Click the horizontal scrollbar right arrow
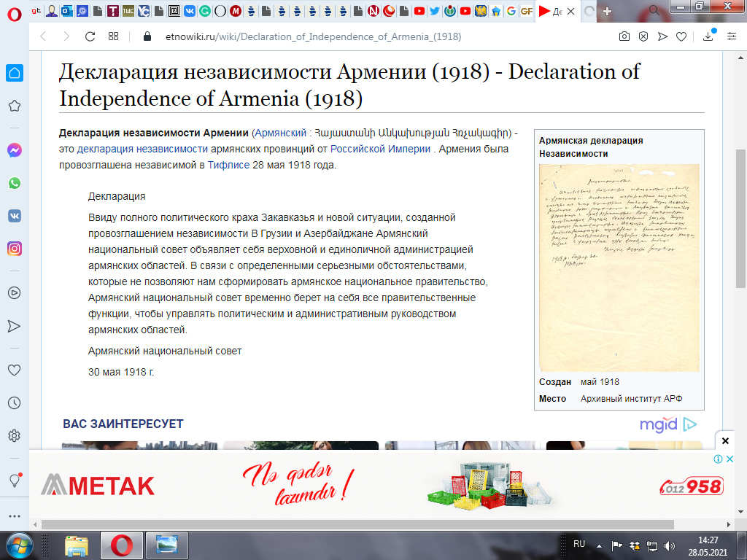 pyautogui.click(x=729, y=524)
